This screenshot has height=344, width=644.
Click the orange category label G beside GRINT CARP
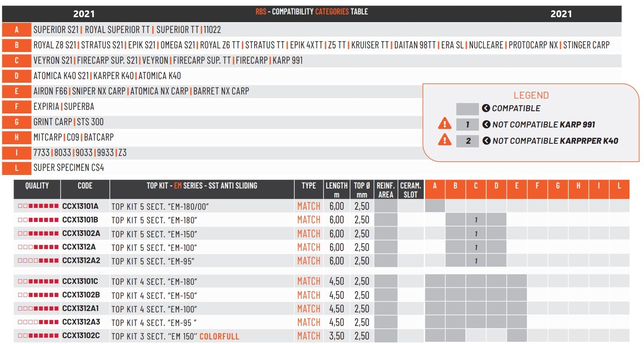coord(17,122)
